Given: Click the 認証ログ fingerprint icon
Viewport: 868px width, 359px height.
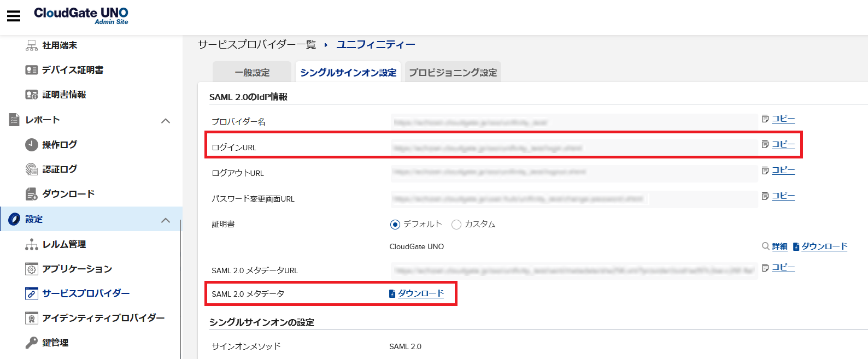Looking at the screenshot, I should (x=32, y=169).
